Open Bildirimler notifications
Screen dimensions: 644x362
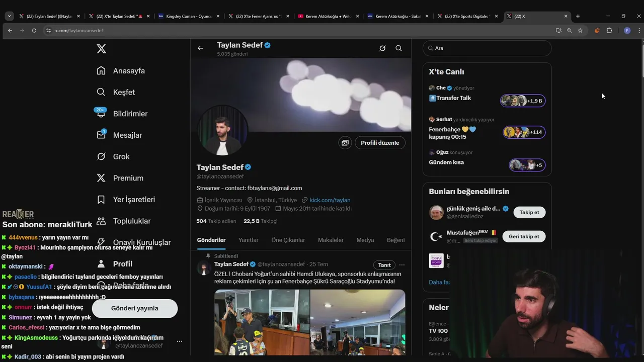(x=122, y=114)
